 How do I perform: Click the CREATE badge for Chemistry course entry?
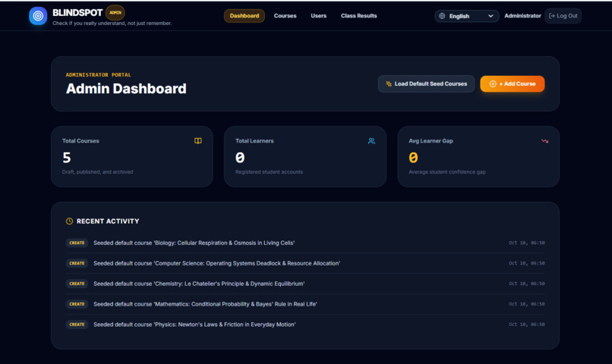[x=77, y=284]
